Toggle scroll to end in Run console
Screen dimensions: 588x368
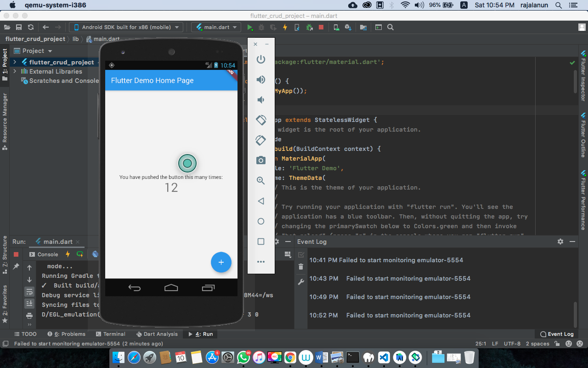pyautogui.click(x=29, y=304)
